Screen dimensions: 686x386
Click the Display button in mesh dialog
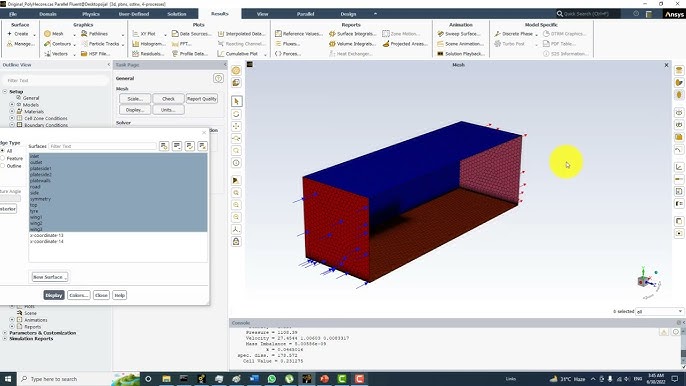point(54,295)
